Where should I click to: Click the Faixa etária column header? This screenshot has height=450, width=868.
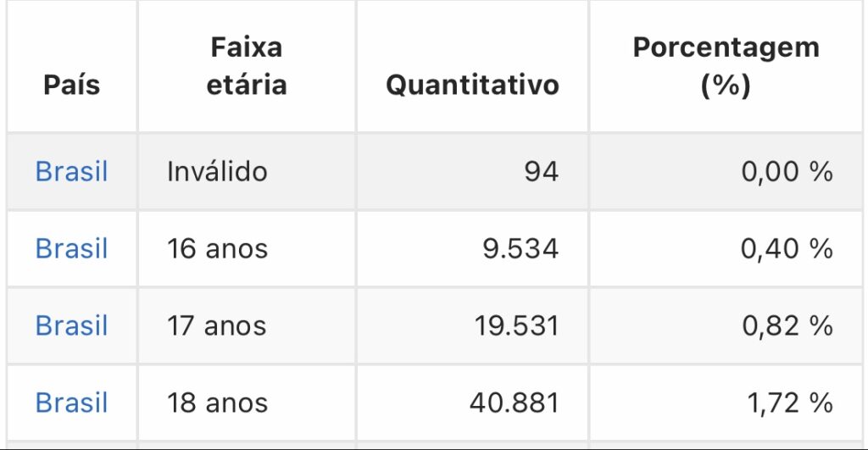click(x=247, y=66)
